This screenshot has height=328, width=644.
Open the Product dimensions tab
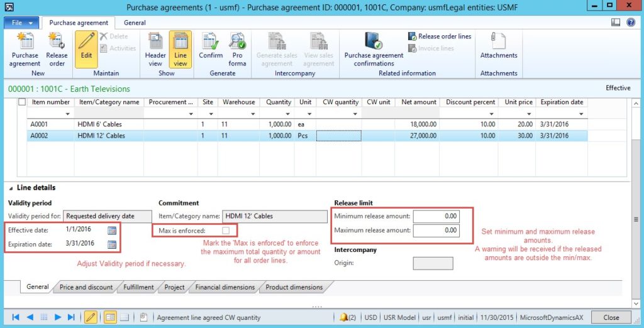pos(294,287)
